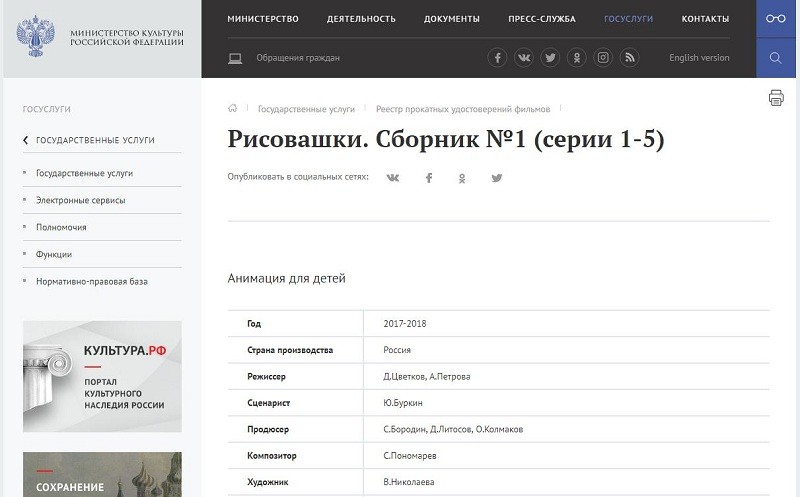
Task: Select Электронные сервисы in the sidebar
Action: [81, 201]
